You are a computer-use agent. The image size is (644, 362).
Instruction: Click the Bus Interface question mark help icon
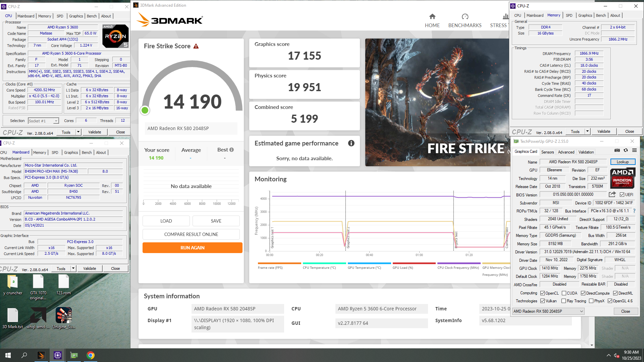(634, 211)
